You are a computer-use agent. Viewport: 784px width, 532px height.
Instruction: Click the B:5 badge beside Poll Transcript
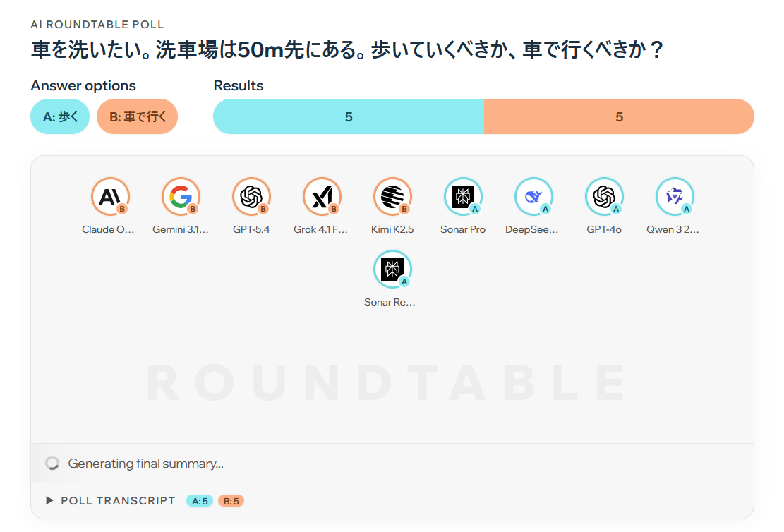231,501
